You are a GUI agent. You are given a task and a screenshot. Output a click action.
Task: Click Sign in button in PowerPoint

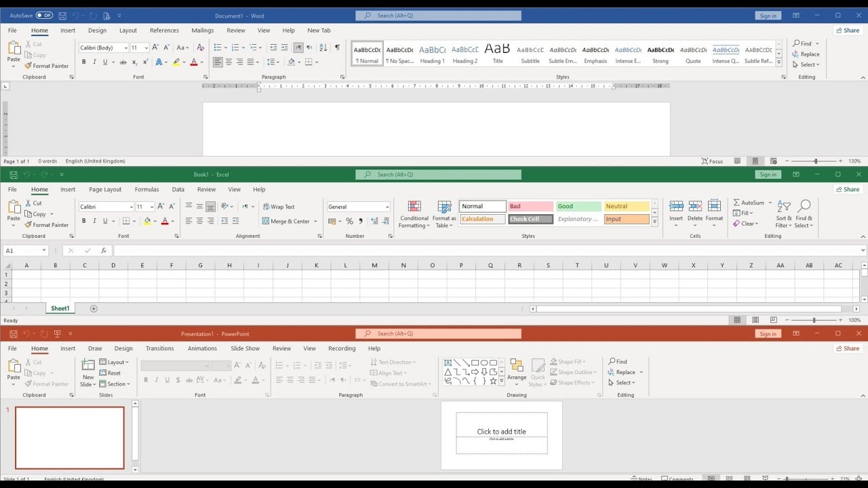pos(768,333)
